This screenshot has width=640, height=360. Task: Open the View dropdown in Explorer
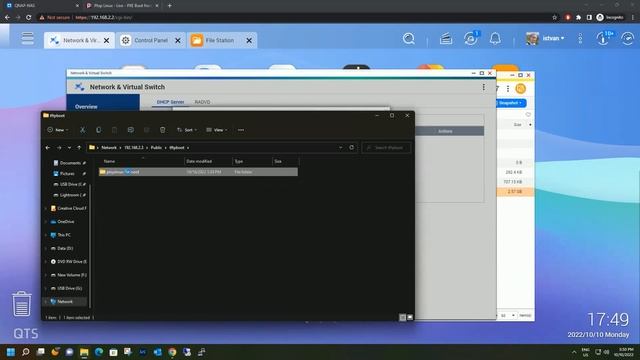point(217,130)
